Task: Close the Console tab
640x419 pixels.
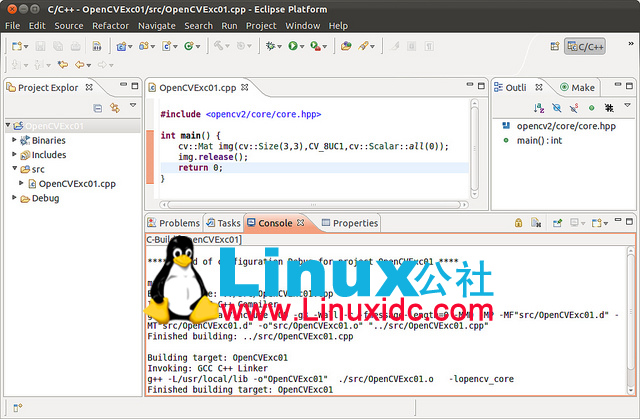Action: [x=300, y=223]
